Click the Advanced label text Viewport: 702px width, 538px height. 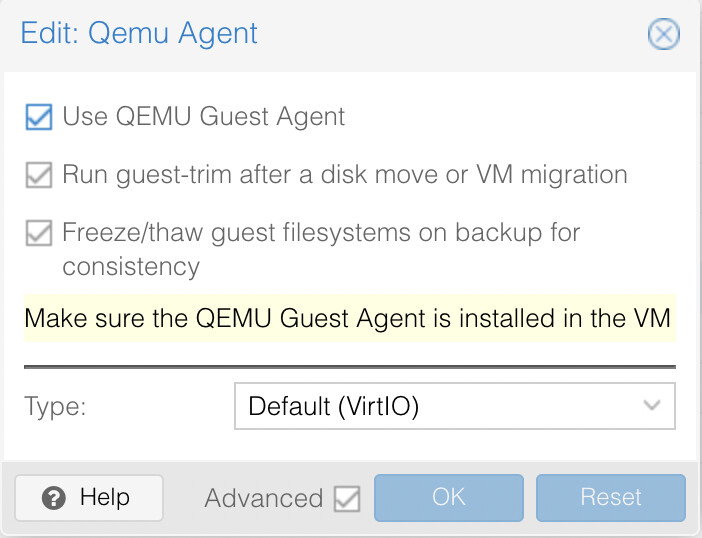point(264,498)
